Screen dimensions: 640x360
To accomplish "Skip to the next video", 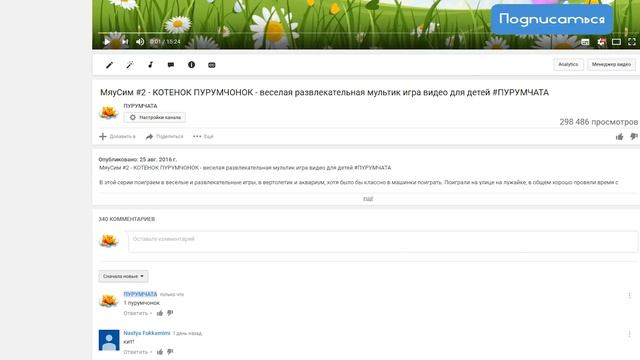I will [x=125, y=42].
